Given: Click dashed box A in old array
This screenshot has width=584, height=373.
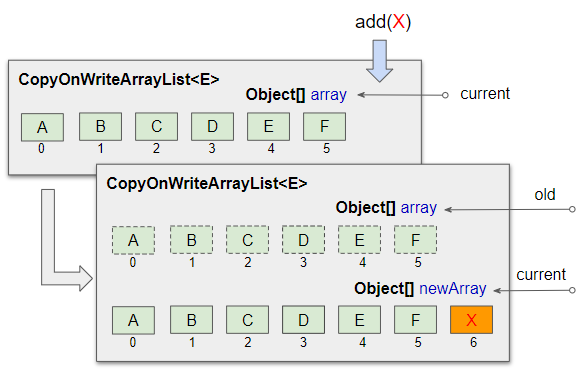Looking at the screenshot, I should [x=133, y=240].
